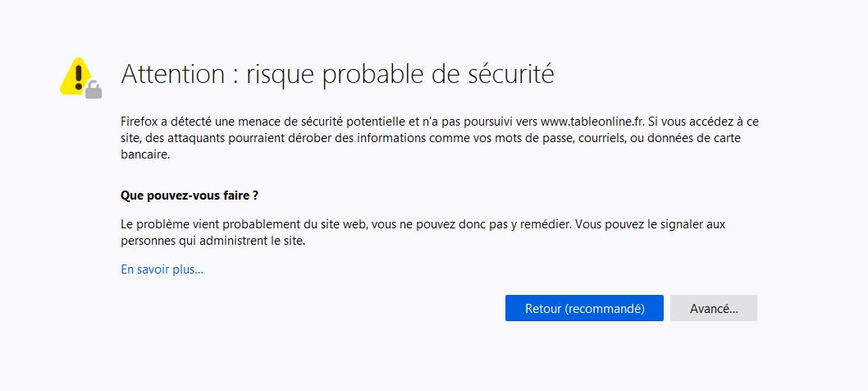Click the "Attention" word in the title
This screenshot has width=868, height=391.
click(x=173, y=74)
